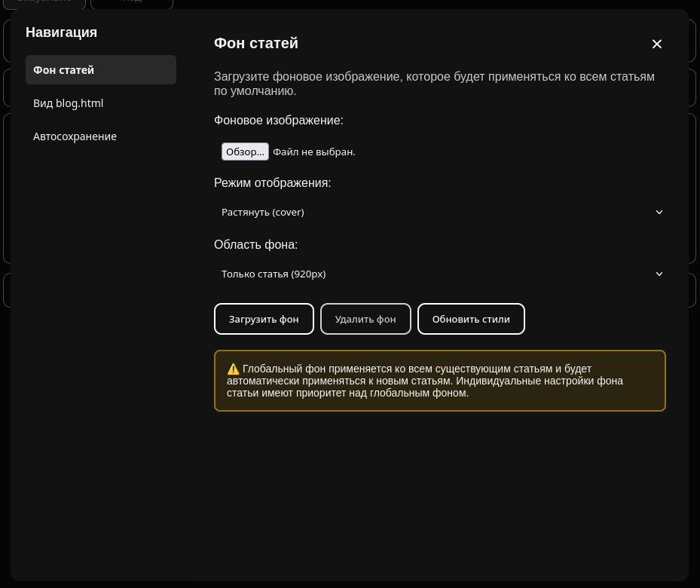Click the warning triangle icon in the notice

pos(233,369)
